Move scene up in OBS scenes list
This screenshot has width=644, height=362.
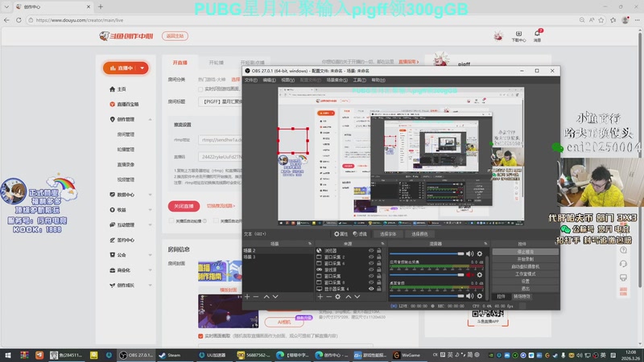coord(266,296)
